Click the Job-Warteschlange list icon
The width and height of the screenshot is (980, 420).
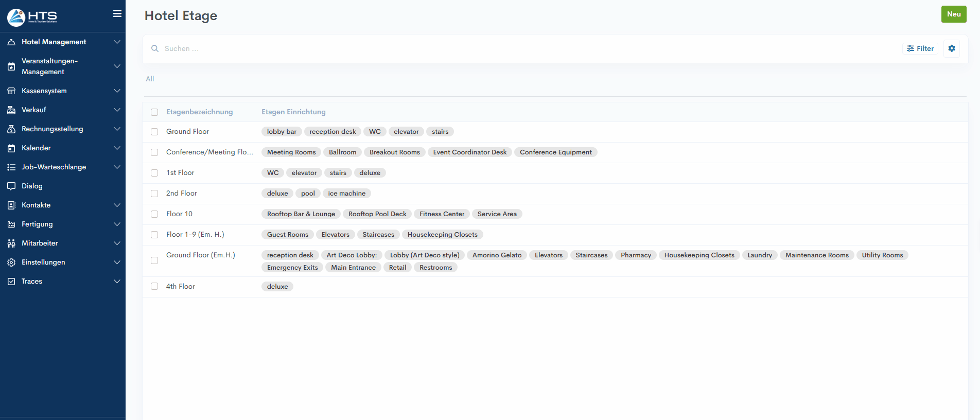(11, 167)
